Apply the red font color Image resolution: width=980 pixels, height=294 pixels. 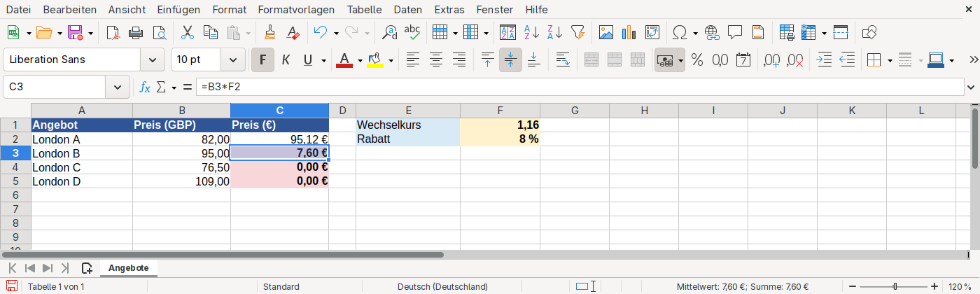(344, 60)
